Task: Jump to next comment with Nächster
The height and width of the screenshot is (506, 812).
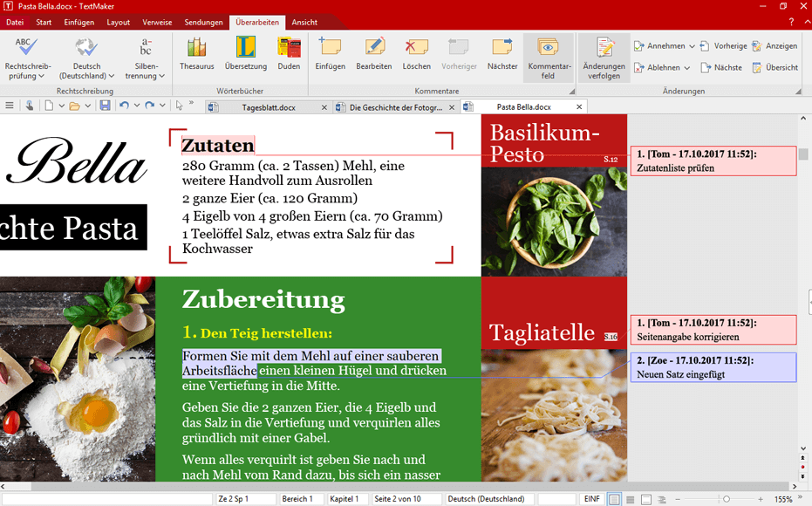Action: click(x=502, y=54)
